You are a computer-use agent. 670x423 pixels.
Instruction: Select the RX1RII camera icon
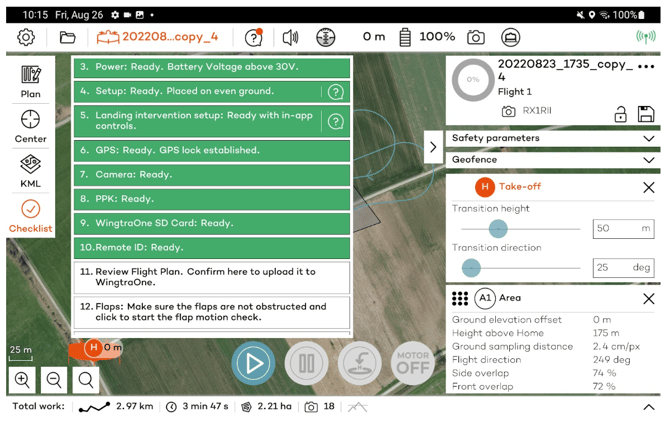[508, 112]
